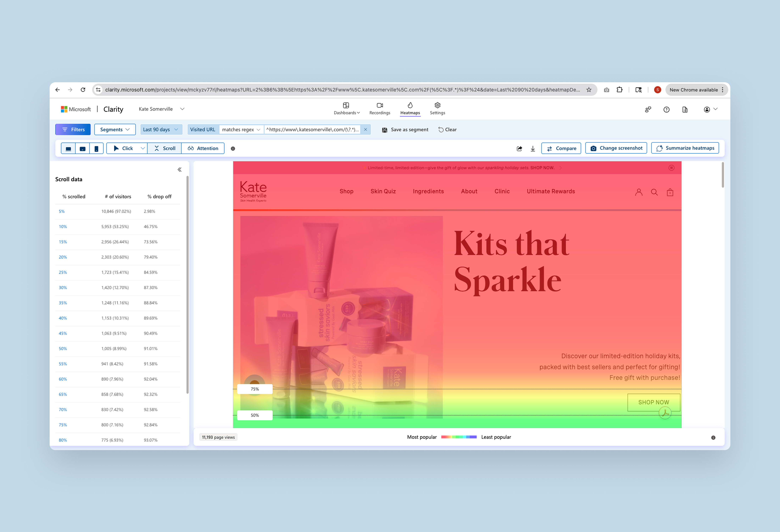Image resolution: width=780 pixels, height=532 pixels.
Task: Switch to Attention heatmap mode
Action: [x=203, y=148]
